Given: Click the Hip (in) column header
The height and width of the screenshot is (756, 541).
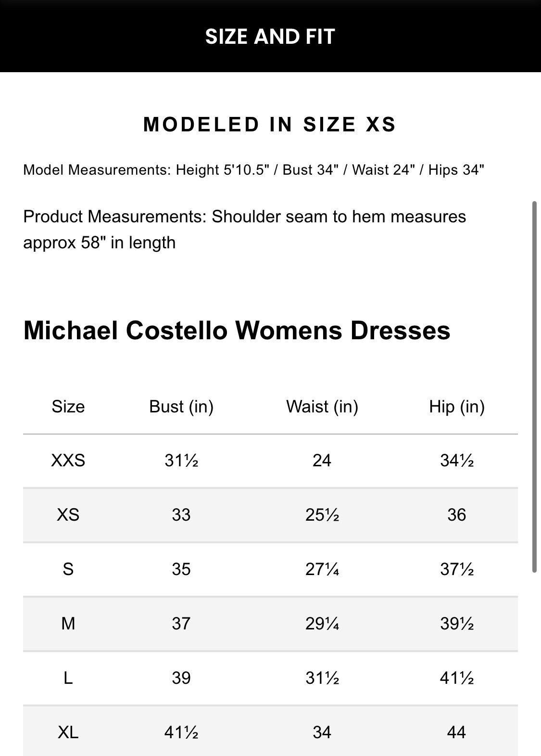Looking at the screenshot, I should tap(457, 407).
